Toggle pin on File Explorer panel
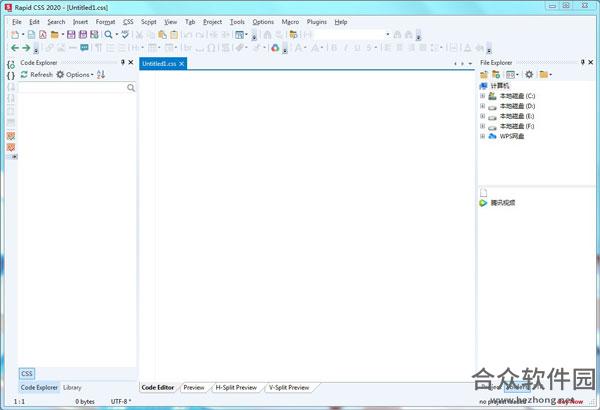 (x=582, y=62)
